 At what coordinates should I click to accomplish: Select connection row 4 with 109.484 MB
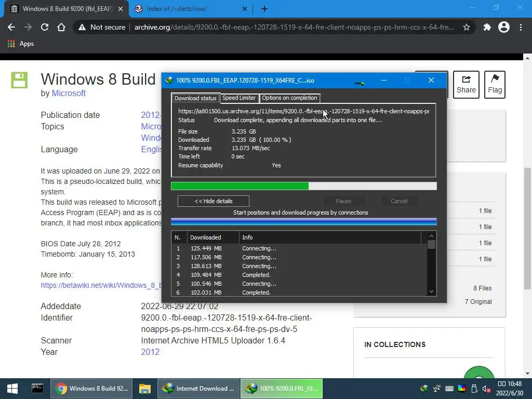[x=299, y=275]
